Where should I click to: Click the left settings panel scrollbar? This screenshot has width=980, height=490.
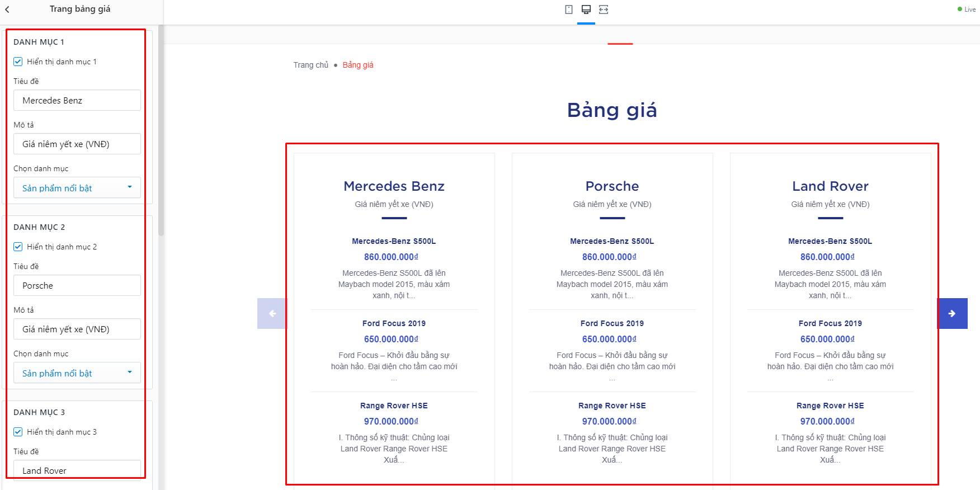pyautogui.click(x=161, y=131)
